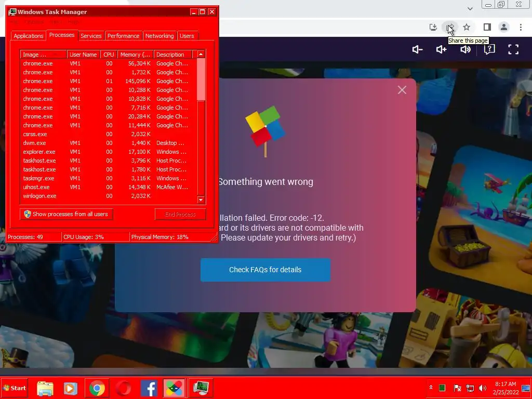Click the system tray volume icon
532x399 pixels.
point(482,388)
